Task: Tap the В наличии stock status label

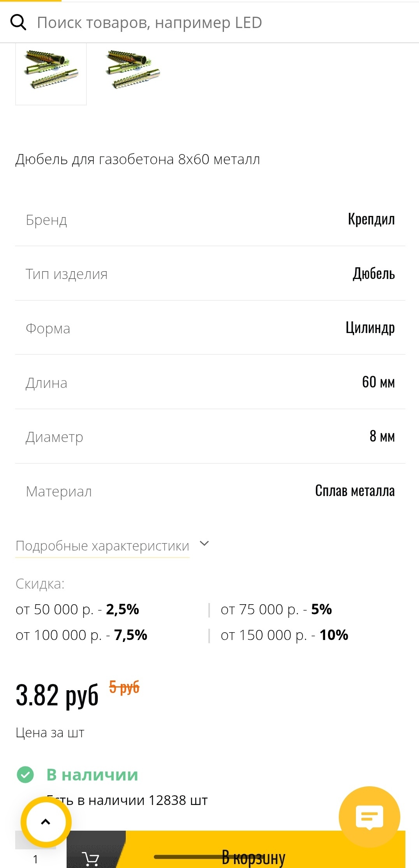Action: click(x=92, y=775)
